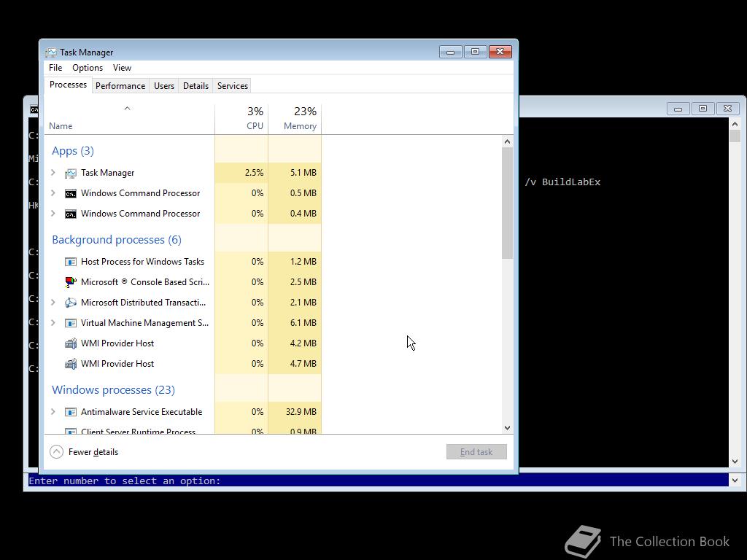
Task: Click the process list scroll up arrow
Action: (508, 142)
